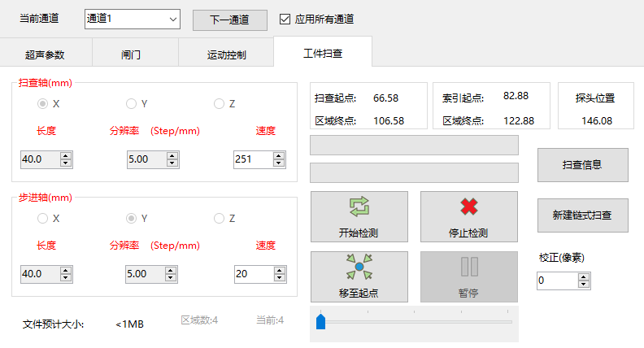This screenshot has width=644, height=348.
Task: Select X radio button under 步进轴
Action: (x=43, y=219)
